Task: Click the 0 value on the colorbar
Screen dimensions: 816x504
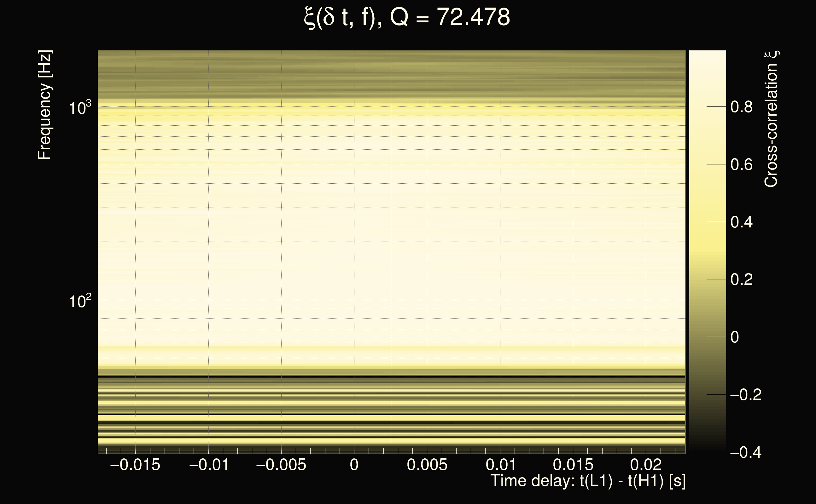Action: 735,337
